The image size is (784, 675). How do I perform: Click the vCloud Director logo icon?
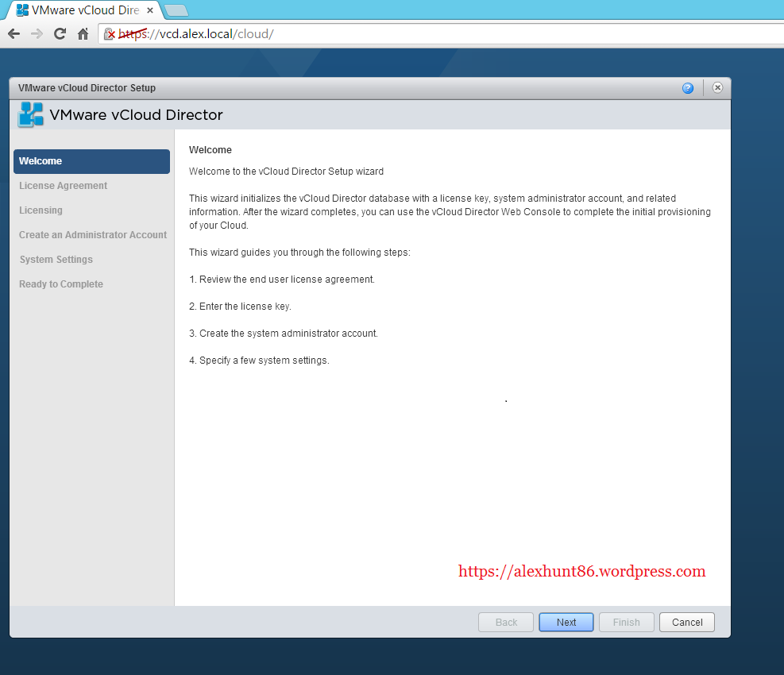[x=30, y=114]
